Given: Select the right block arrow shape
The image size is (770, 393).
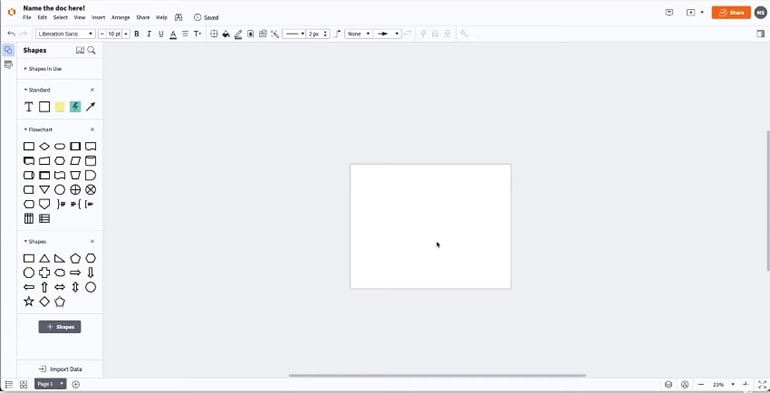Looking at the screenshot, I should [75, 273].
